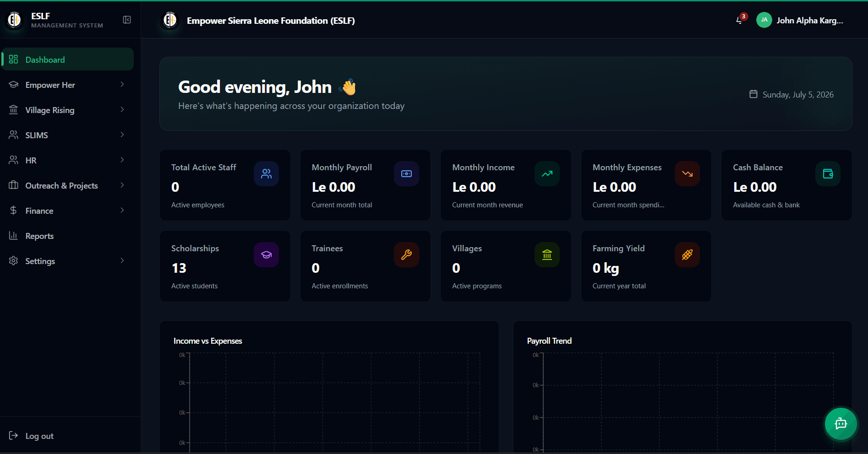This screenshot has height=454, width=868.
Task: Click the Farming Yield 0 kg value
Action: click(606, 268)
